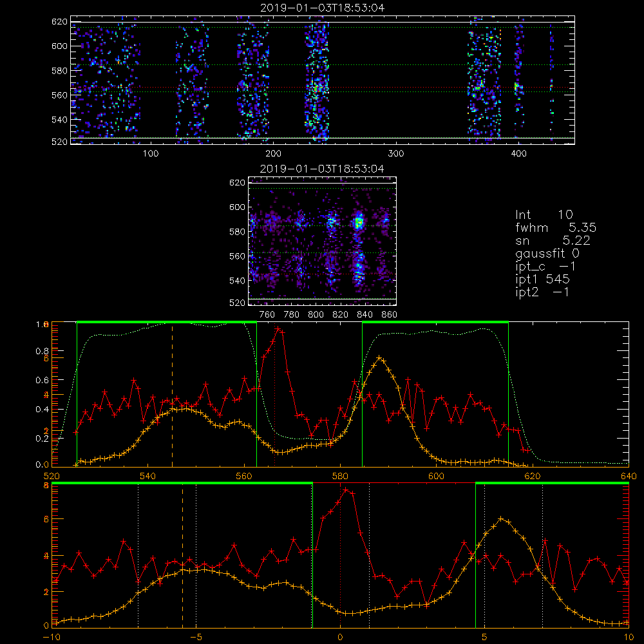Click the left green bar atop lower plot
Screen dimensions: 644x644
(182, 483)
